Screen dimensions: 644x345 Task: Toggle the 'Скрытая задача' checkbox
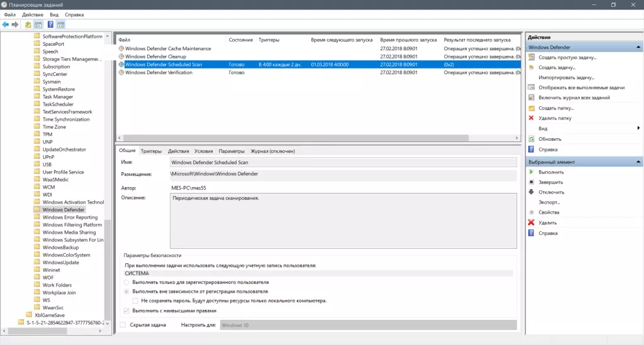(x=123, y=325)
